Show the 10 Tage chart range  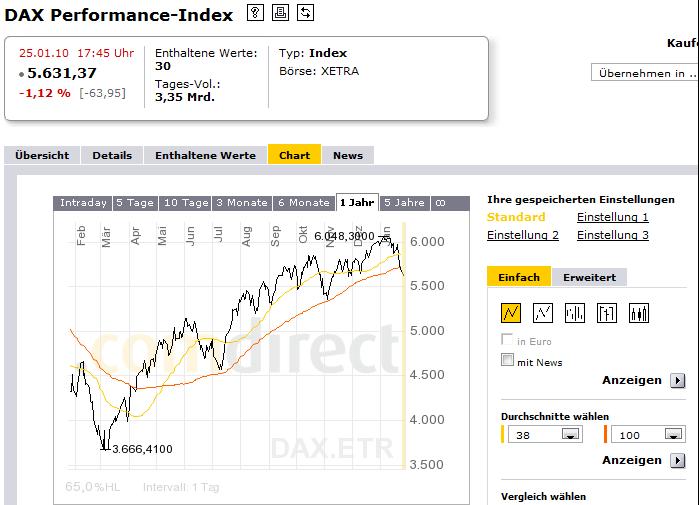(x=185, y=203)
